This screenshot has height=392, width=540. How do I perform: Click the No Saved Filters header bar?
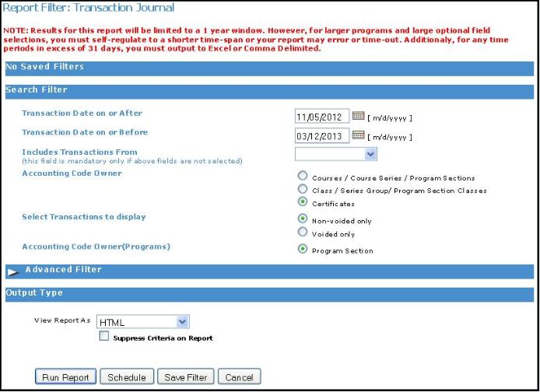(x=270, y=68)
